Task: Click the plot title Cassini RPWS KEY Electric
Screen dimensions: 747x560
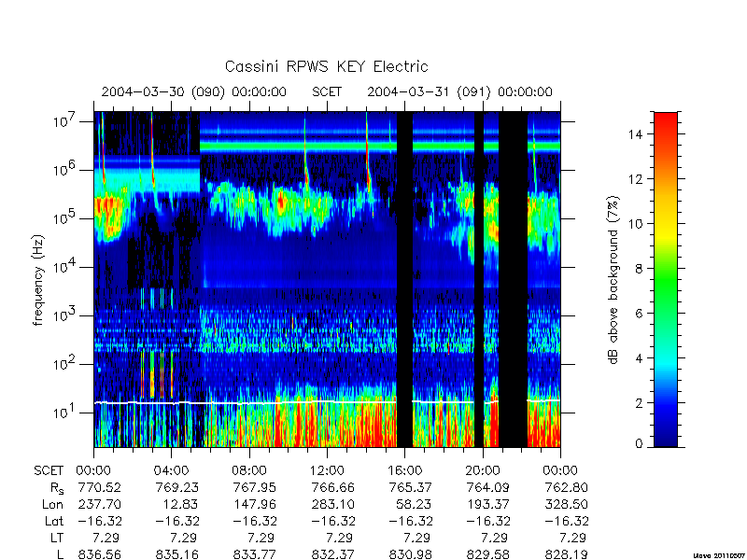Action: click(x=326, y=66)
